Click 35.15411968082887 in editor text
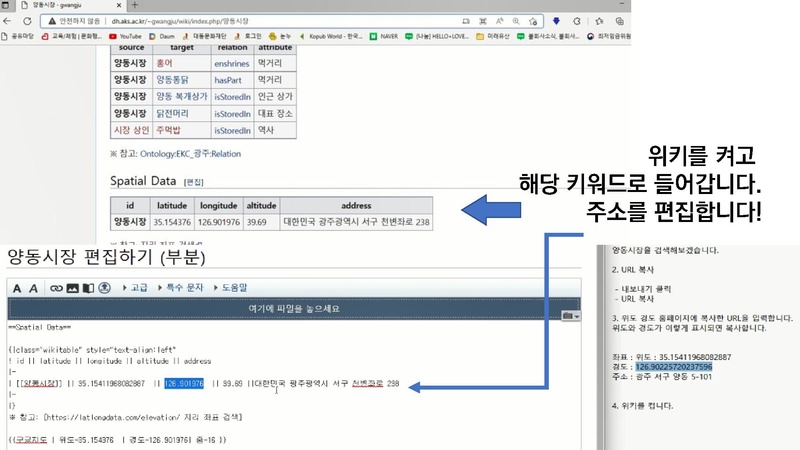This screenshot has height=450, width=800. [111, 384]
